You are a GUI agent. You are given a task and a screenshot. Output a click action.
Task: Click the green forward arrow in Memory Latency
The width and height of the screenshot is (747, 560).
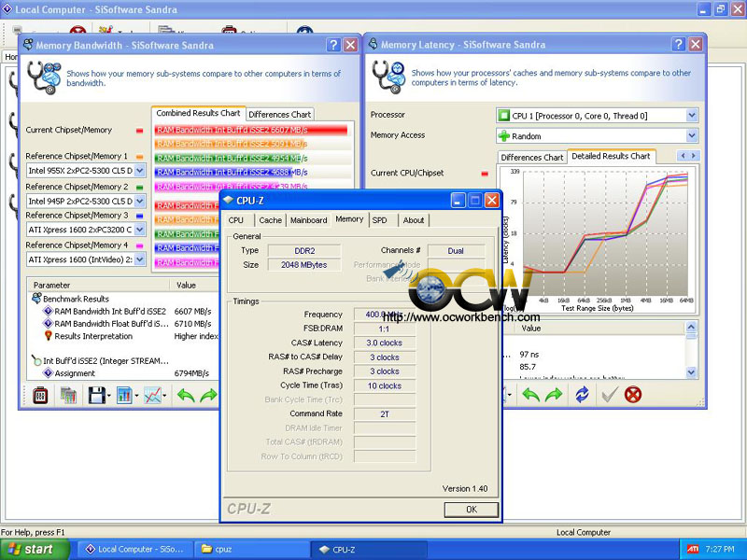coord(554,395)
